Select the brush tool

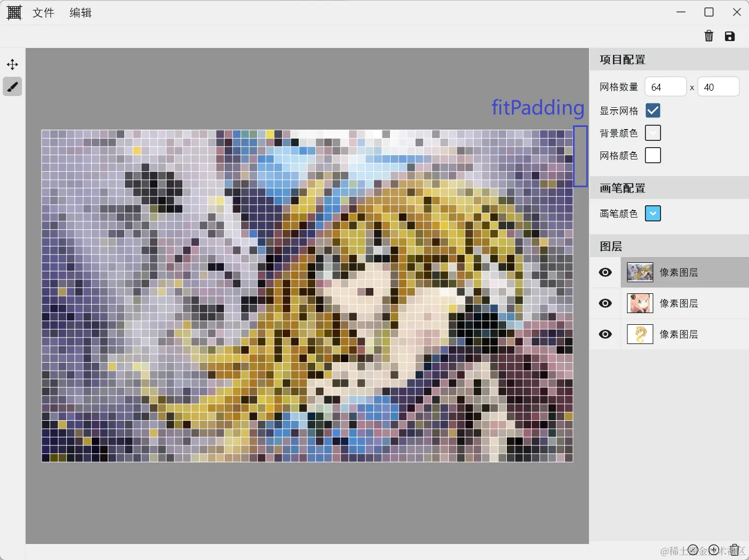12,86
